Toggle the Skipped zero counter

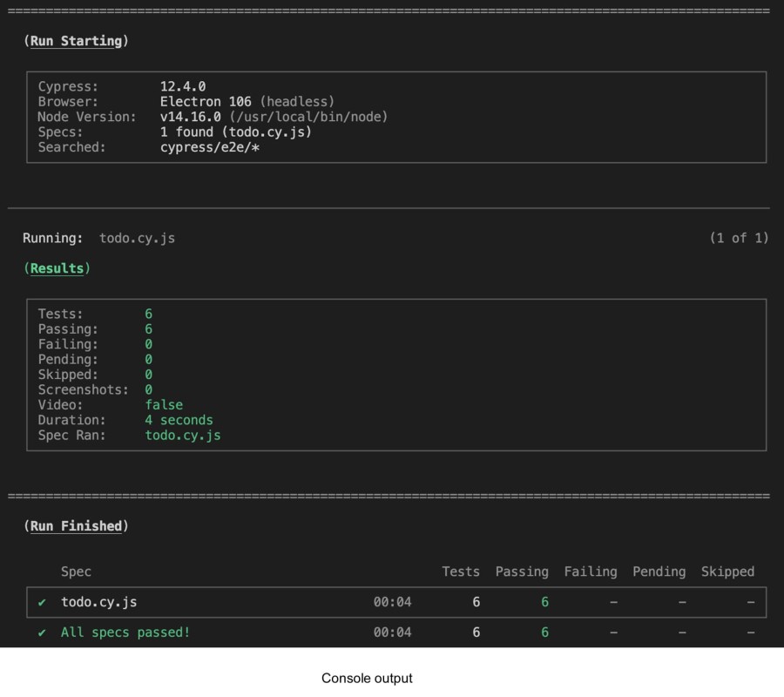(x=148, y=374)
